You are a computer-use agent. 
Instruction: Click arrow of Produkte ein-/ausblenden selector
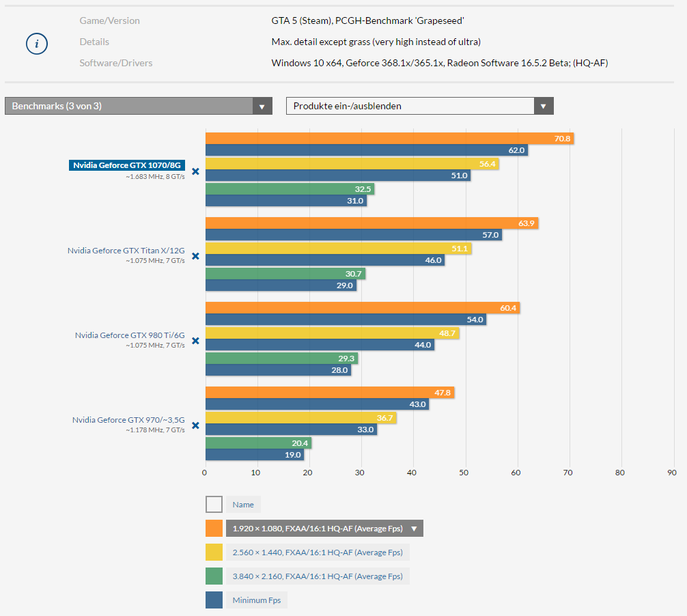[x=544, y=106]
